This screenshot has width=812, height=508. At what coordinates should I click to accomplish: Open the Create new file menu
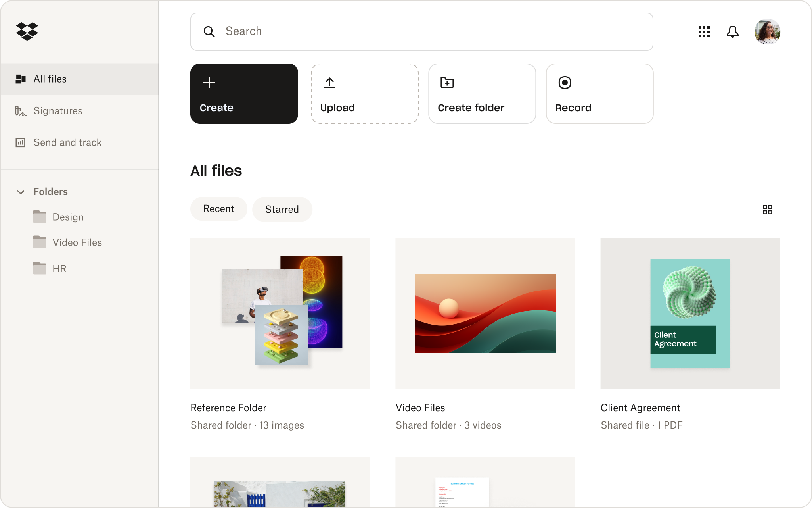point(244,93)
